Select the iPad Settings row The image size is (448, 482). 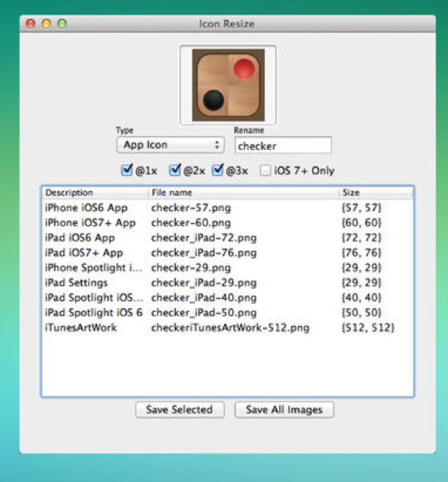click(x=228, y=283)
